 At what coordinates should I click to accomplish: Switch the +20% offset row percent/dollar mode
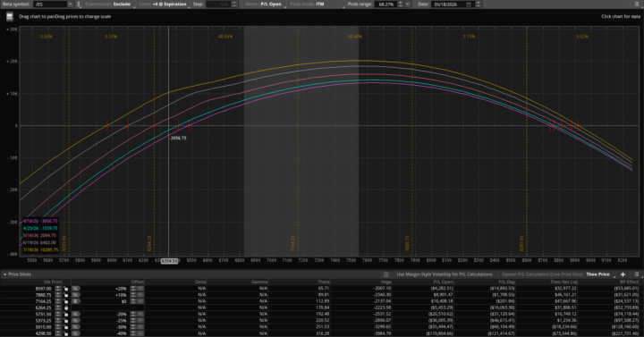pos(76,289)
